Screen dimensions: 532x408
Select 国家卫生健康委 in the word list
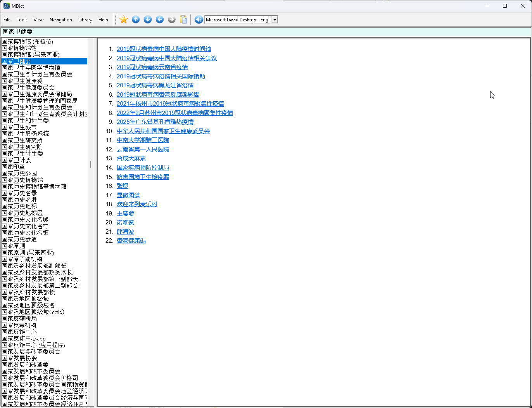[22, 81]
